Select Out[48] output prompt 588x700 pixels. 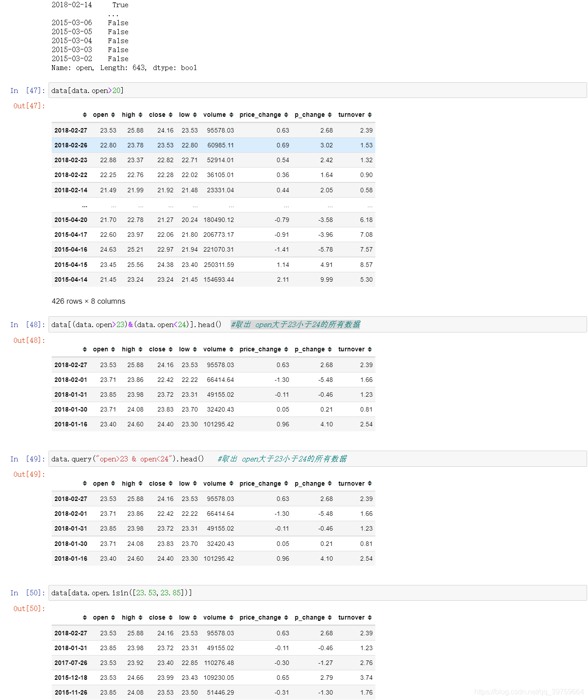[29, 341]
